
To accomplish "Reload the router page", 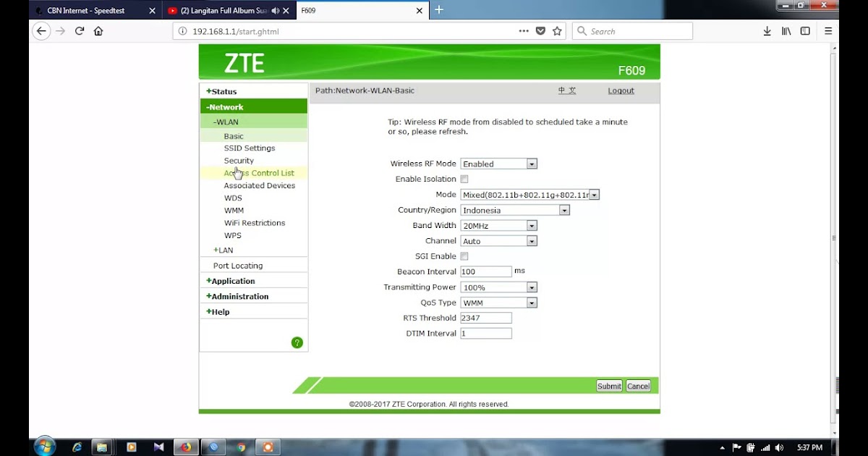I will 80,31.
